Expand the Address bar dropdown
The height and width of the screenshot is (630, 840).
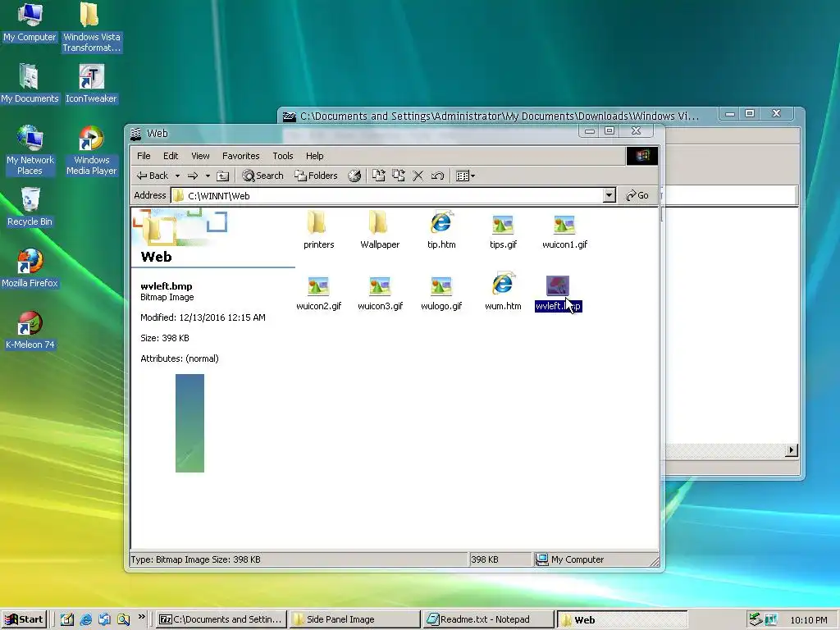pos(609,195)
